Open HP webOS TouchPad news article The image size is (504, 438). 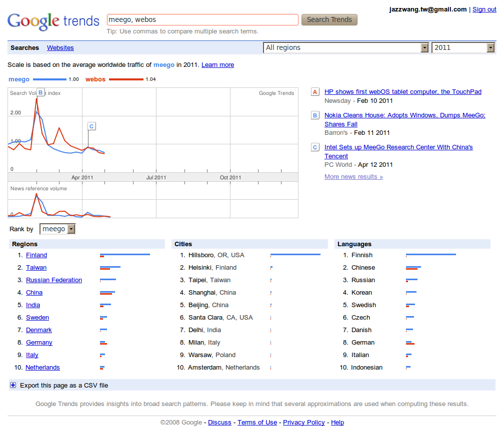tap(403, 92)
